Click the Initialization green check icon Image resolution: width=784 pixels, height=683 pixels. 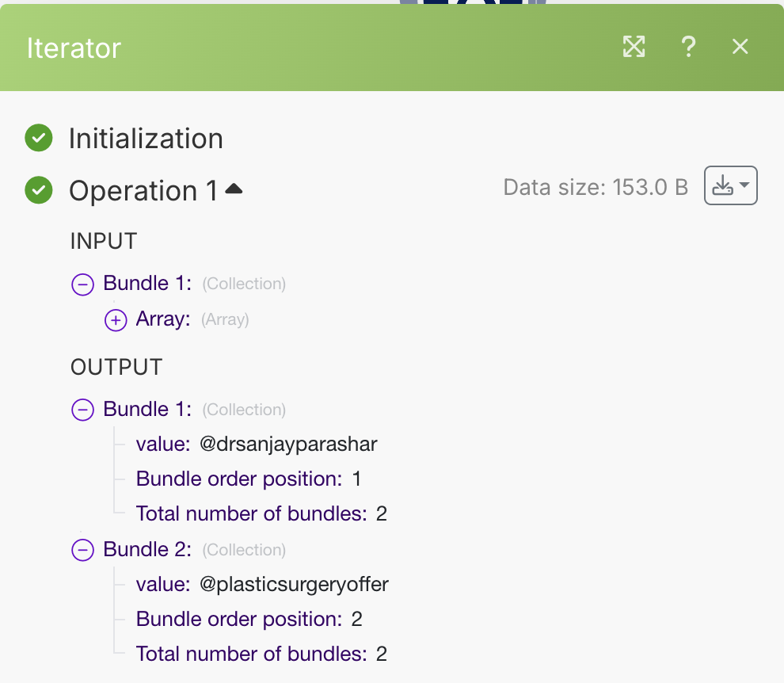pyautogui.click(x=38, y=138)
